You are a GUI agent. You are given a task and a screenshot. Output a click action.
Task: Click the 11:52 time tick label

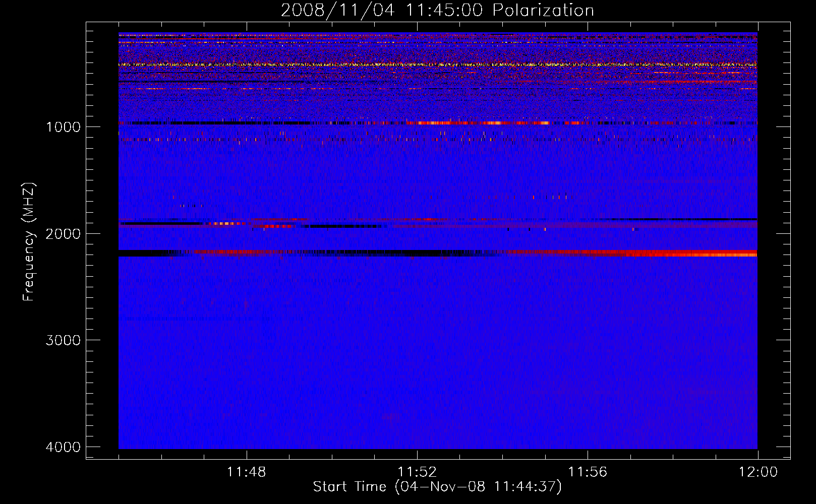[417, 472]
